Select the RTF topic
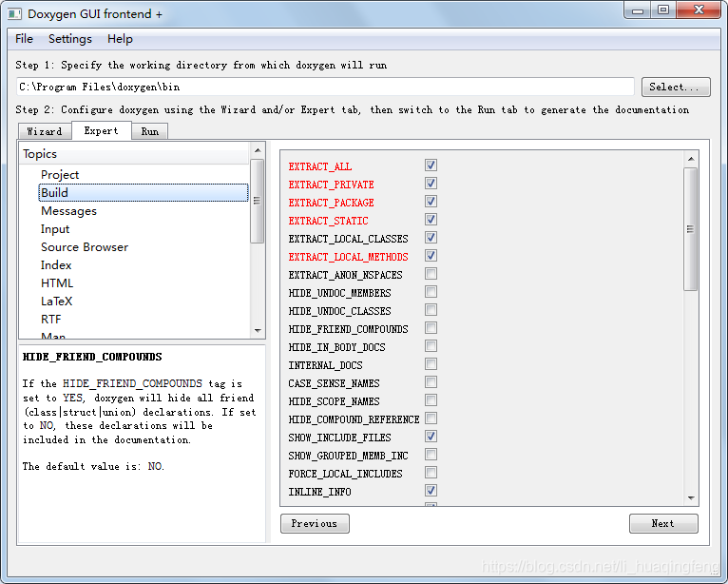 (x=51, y=320)
